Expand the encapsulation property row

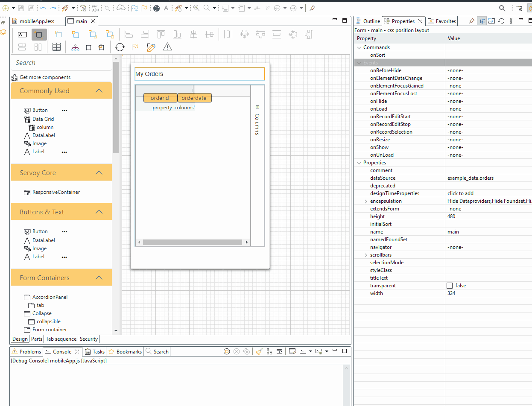pos(366,201)
